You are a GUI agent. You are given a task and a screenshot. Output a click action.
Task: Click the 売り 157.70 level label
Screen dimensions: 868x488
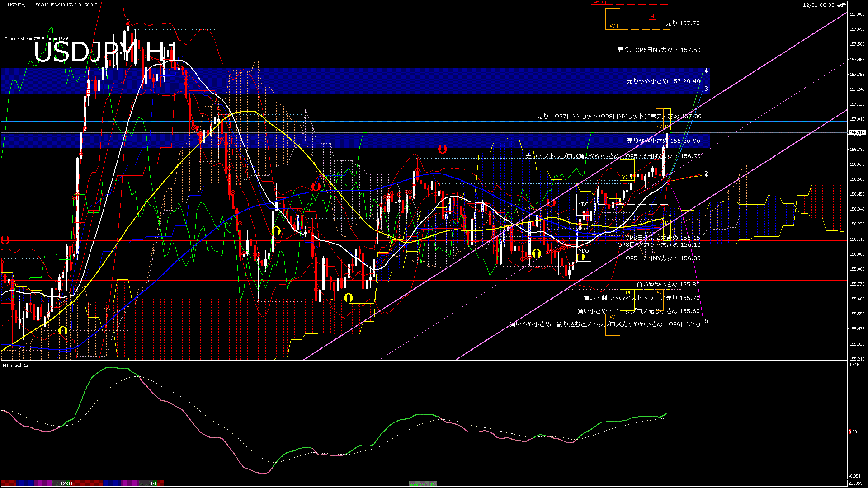(682, 23)
